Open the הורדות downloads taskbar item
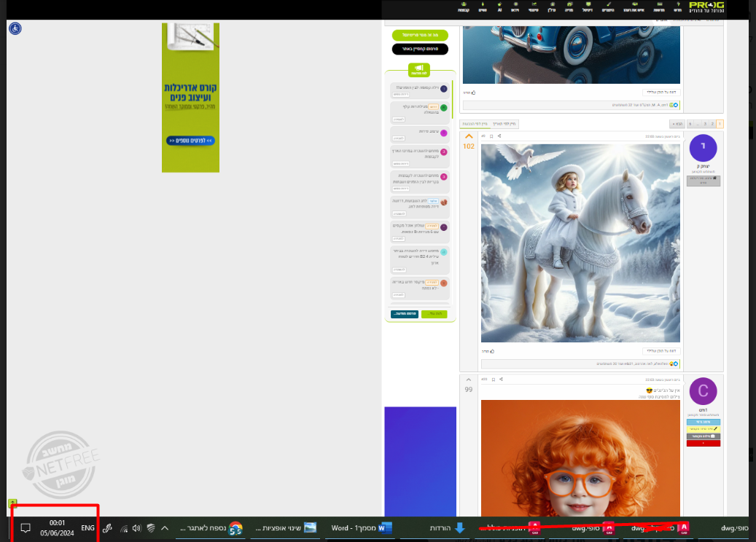 (447, 528)
